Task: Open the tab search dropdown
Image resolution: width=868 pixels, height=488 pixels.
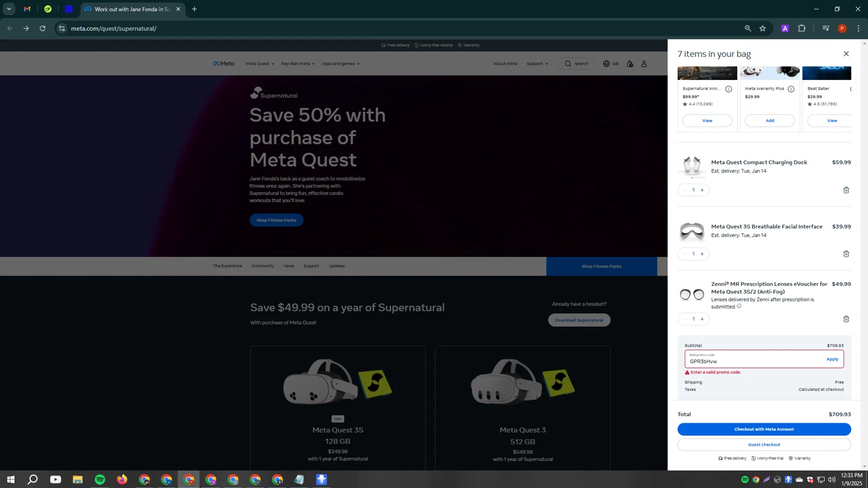Action: pos(9,9)
